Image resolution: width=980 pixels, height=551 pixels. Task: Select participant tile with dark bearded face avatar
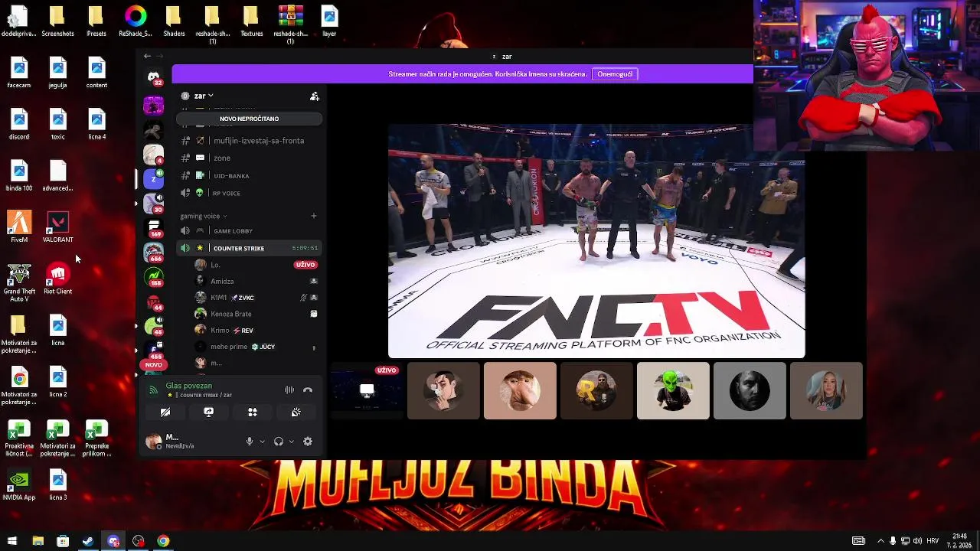750,391
